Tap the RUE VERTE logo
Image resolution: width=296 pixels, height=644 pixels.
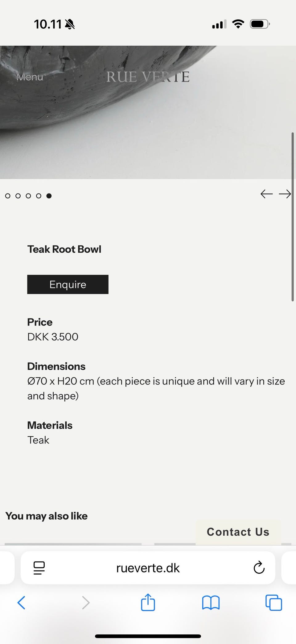pos(148,77)
